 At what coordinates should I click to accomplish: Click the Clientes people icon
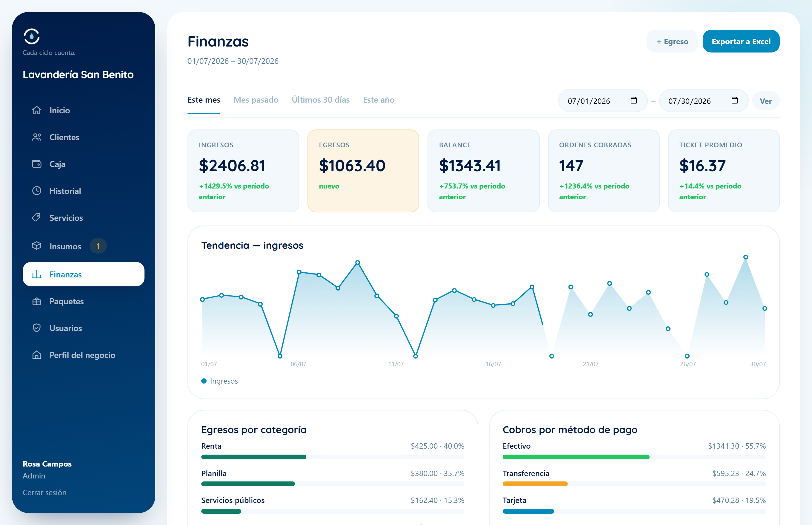point(36,137)
